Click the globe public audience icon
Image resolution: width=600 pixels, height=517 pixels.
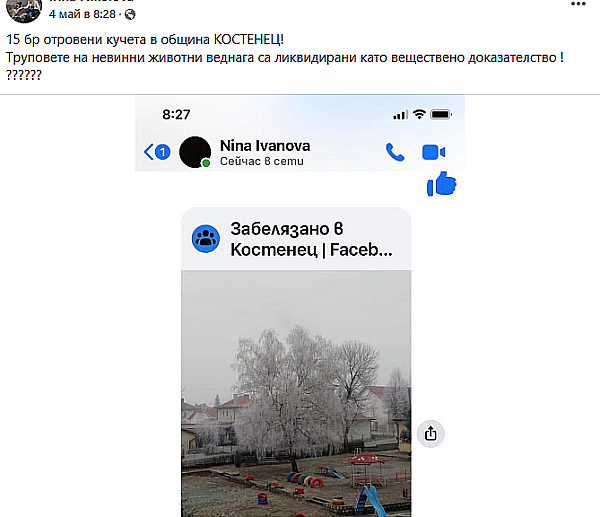click(x=130, y=15)
